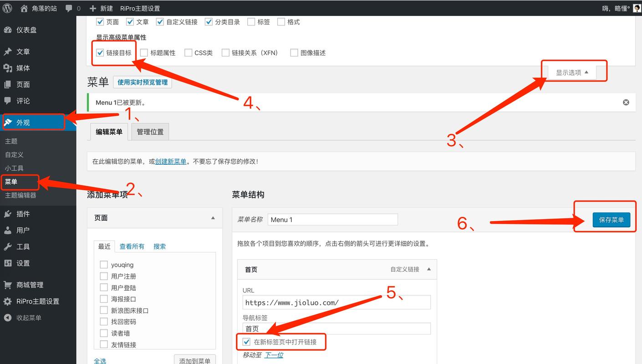Click the 全选 link
Screen dimensions: 642x364
100,361
